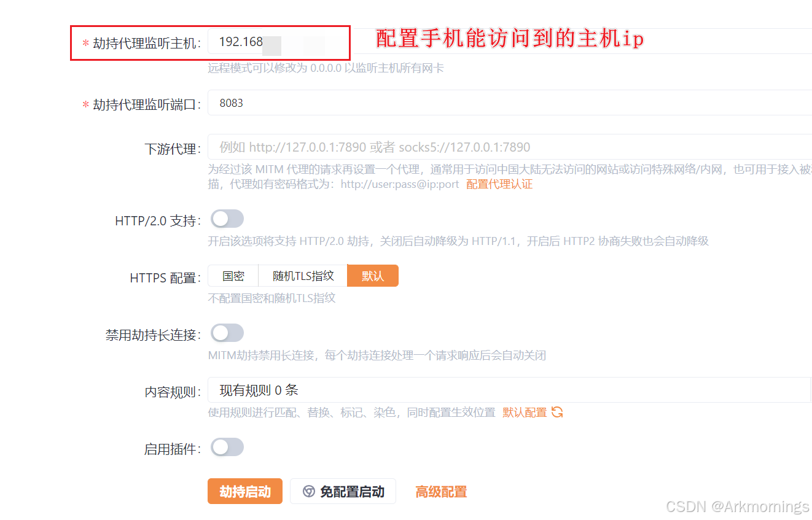Click the CSDN @Arkmornings watermark text
Image resolution: width=812 pixels, height=520 pixels.
pyautogui.click(x=737, y=507)
